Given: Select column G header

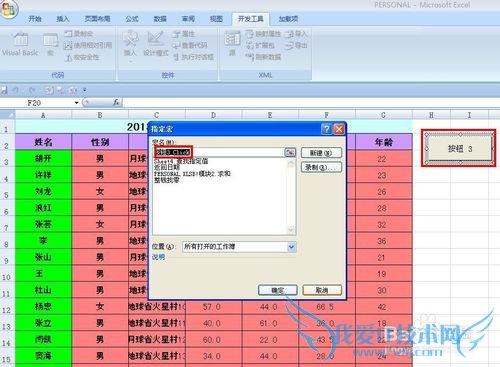Looking at the screenshot, I should [x=383, y=115].
